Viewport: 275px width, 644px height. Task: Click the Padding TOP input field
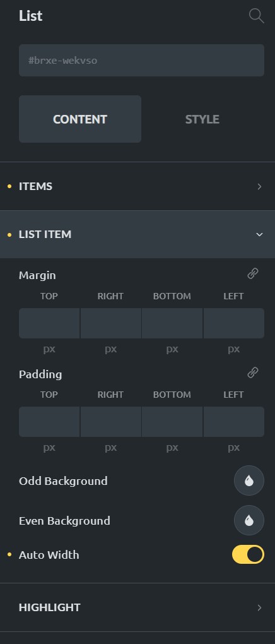click(49, 422)
